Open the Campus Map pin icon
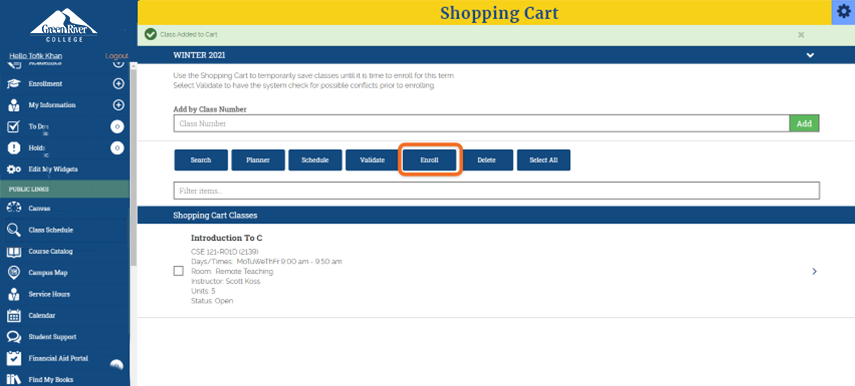Image resolution: width=855 pixels, height=386 pixels. tap(14, 273)
